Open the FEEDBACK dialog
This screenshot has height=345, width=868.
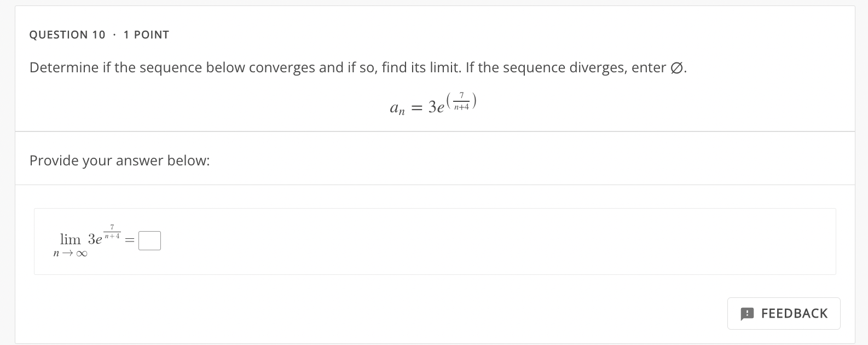click(x=784, y=313)
